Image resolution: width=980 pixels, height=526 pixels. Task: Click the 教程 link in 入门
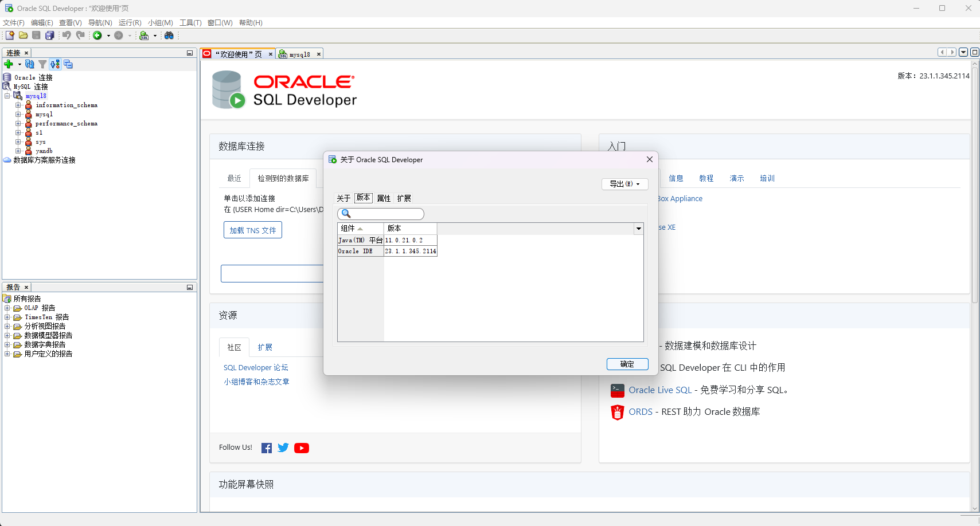coord(706,178)
